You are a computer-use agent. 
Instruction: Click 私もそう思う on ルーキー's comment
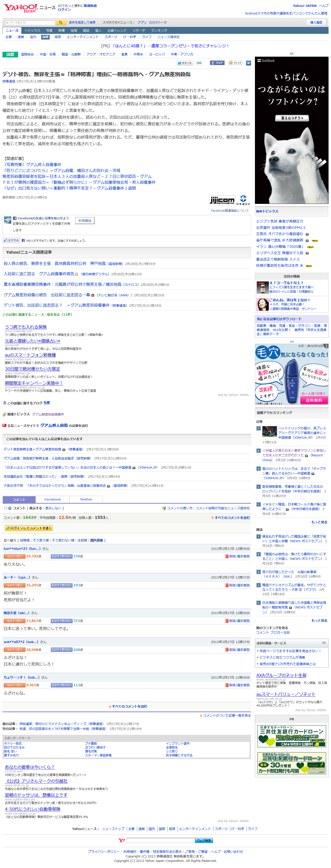[x=14, y=585]
